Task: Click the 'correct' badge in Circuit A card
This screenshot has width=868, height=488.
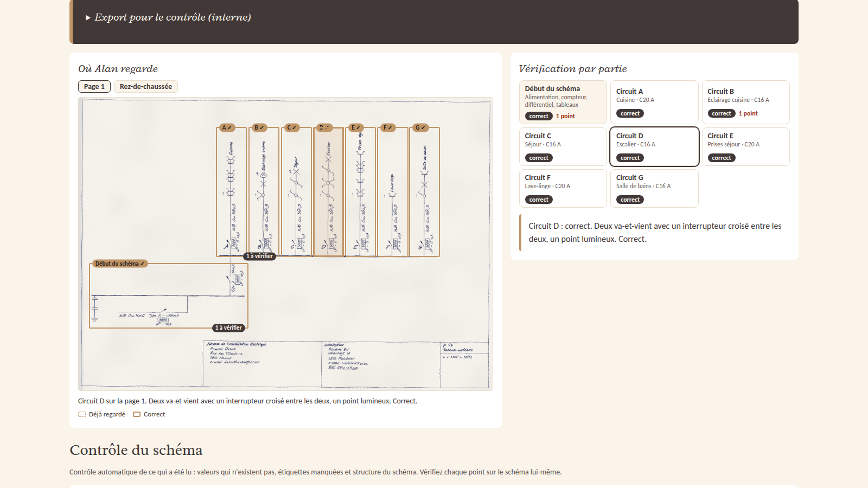Action: (x=630, y=113)
